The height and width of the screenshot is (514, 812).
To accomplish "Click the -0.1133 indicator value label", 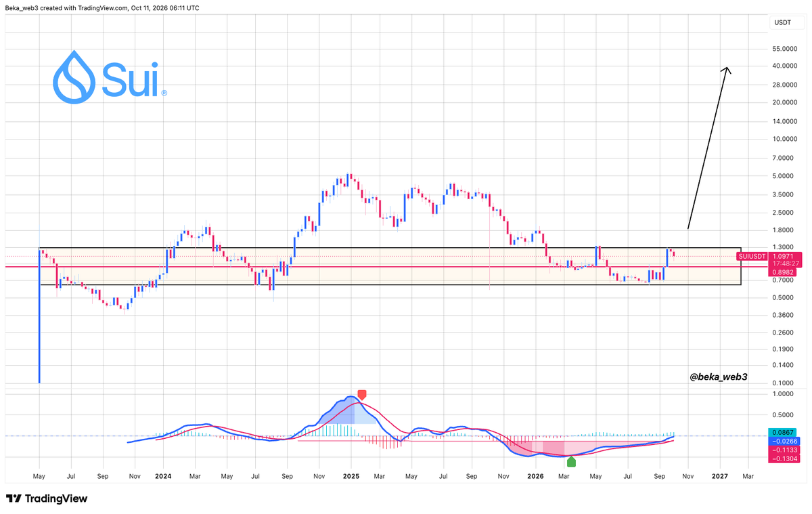I will coord(783,449).
